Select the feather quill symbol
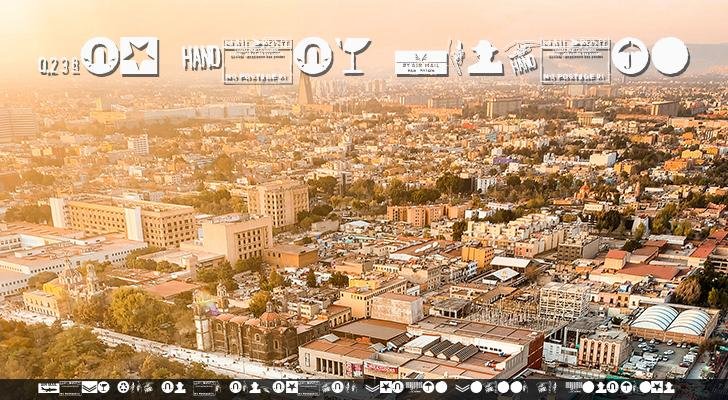728x400 pixels. point(456,58)
